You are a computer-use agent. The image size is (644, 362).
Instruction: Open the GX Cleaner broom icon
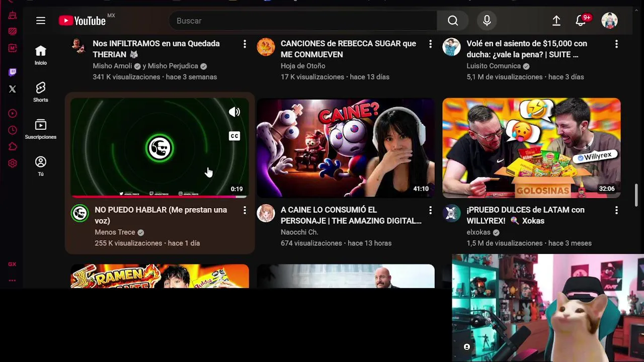pos(13,15)
